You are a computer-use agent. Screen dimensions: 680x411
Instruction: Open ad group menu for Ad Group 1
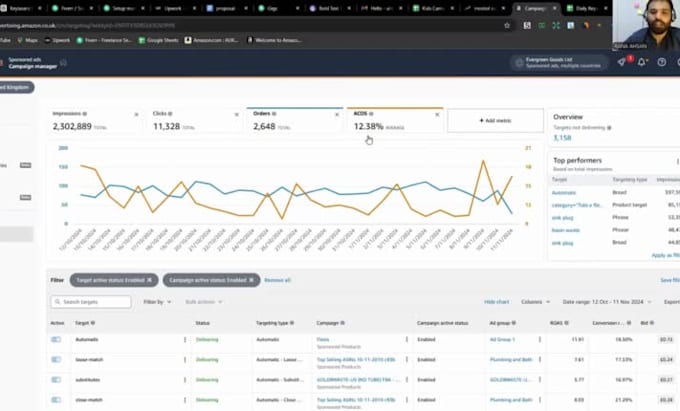pyautogui.click(x=540, y=339)
